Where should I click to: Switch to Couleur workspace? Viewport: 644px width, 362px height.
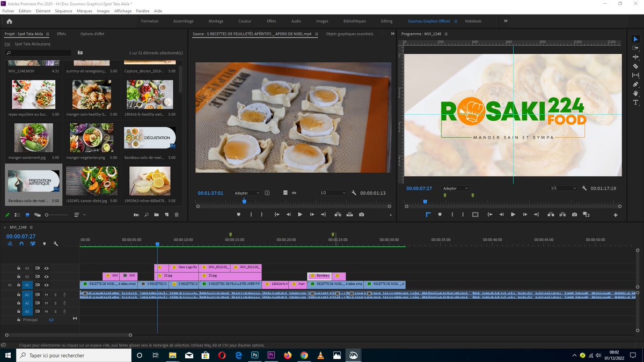click(x=245, y=21)
